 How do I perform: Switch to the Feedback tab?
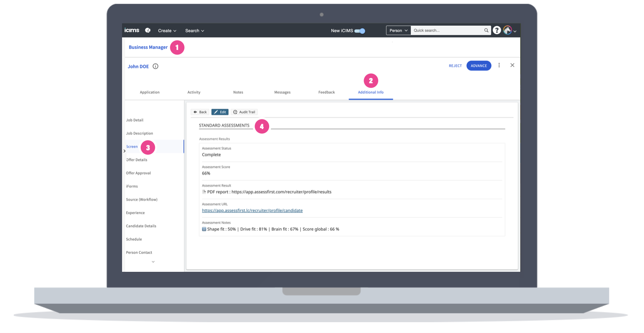click(326, 92)
